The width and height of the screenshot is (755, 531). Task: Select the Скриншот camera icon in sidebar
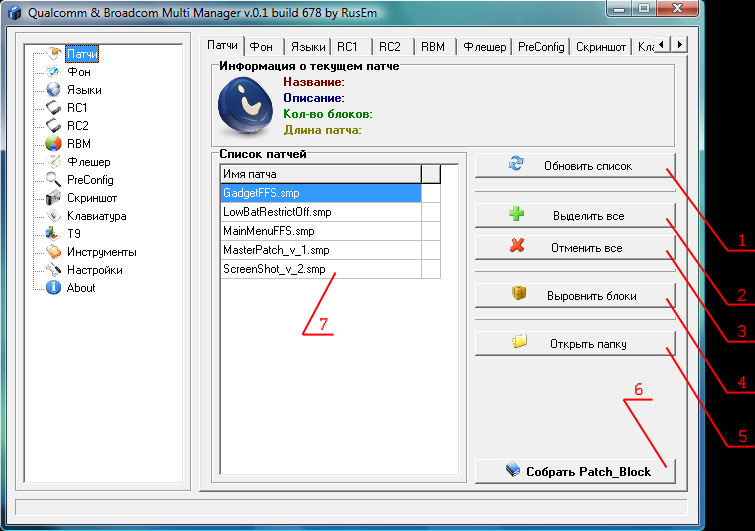point(55,198)
